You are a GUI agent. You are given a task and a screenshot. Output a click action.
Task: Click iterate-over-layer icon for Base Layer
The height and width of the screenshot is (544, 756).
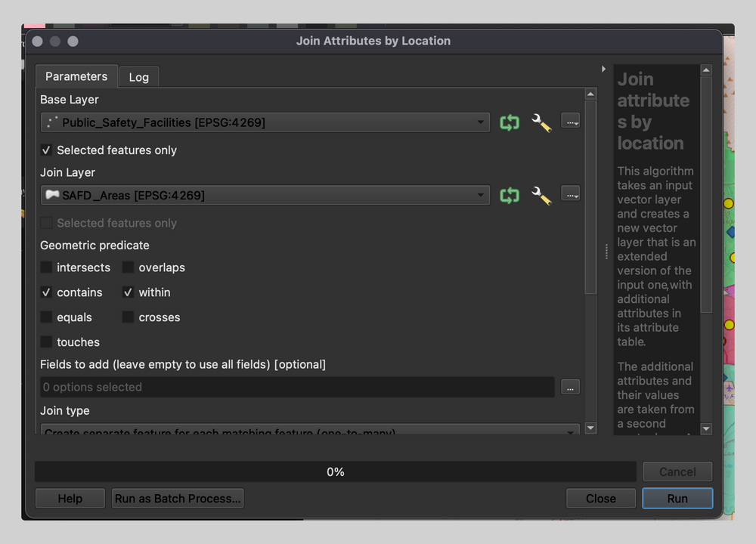(x=510, y=122)
